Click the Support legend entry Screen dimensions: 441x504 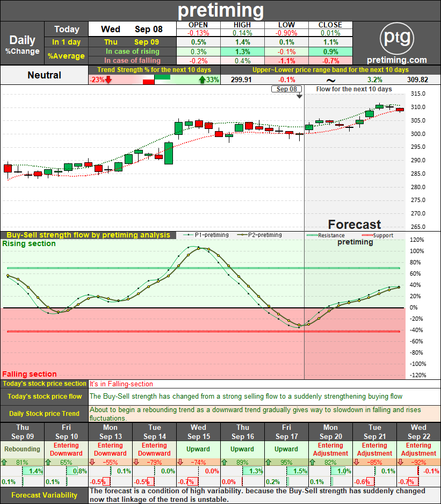[x=378, y=235]
